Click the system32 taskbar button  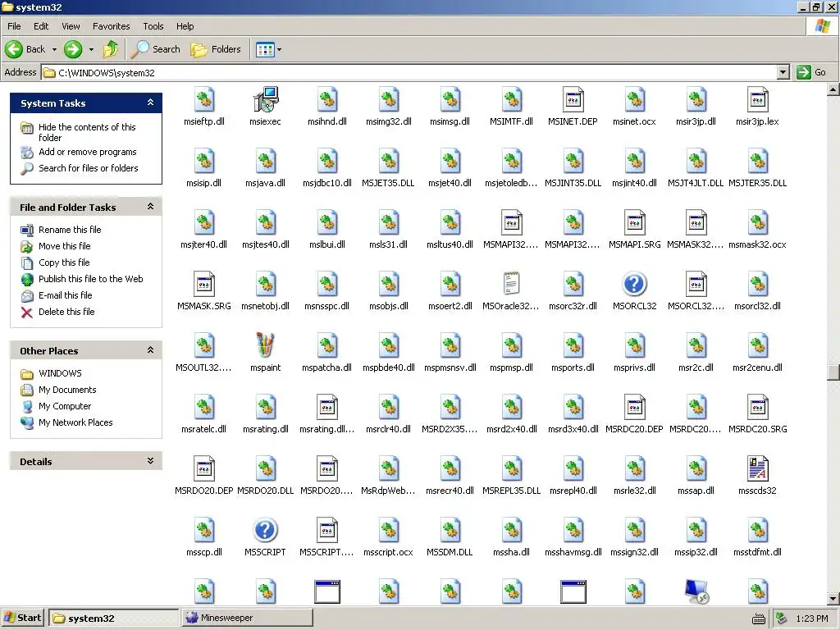[113, 618]
